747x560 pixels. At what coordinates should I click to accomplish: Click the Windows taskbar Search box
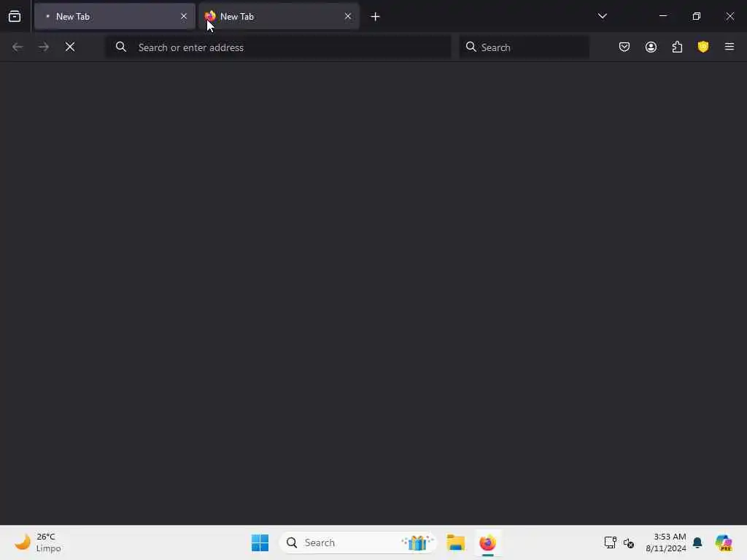(357, 542)
